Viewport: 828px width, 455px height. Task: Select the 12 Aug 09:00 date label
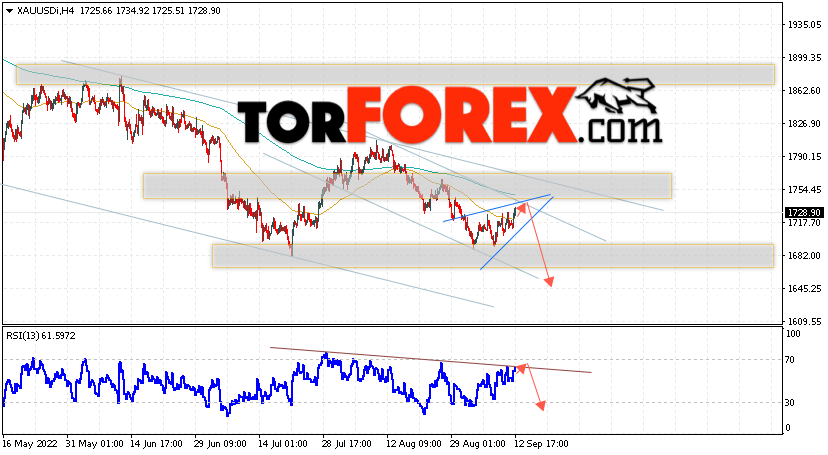412,444
